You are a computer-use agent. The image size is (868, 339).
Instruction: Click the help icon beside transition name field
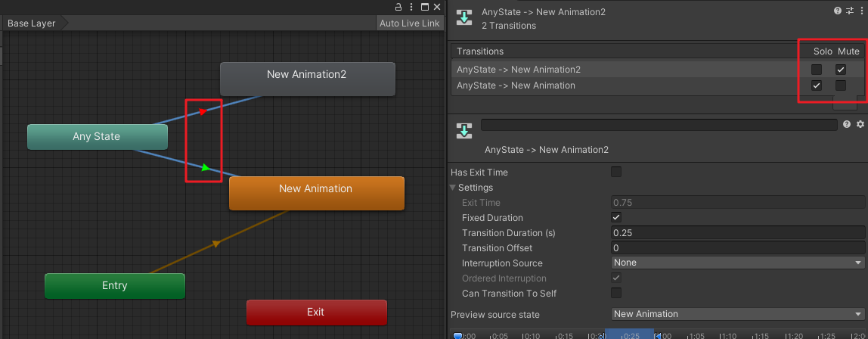pos(847,124)
